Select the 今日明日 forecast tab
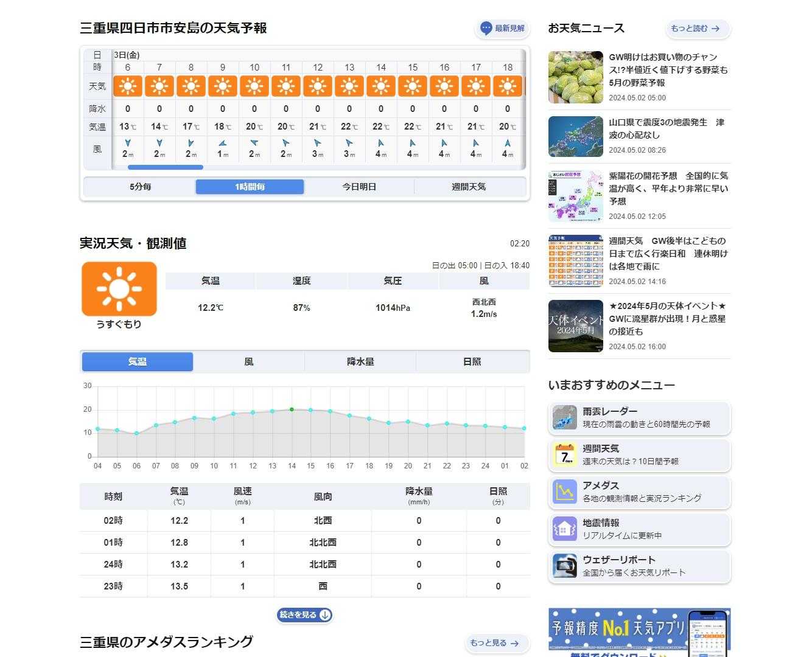 (x=359, y=187)
